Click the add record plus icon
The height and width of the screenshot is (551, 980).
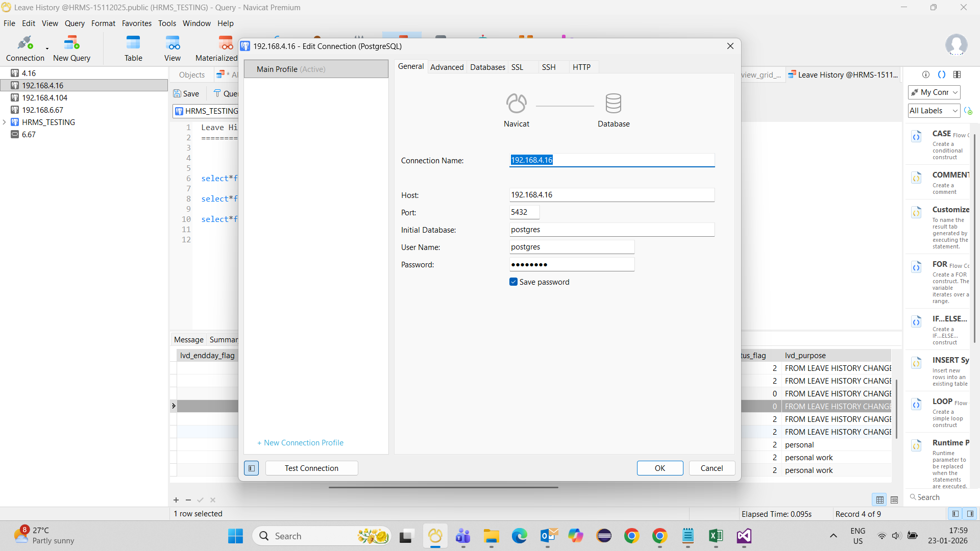[x=176, y=500]
